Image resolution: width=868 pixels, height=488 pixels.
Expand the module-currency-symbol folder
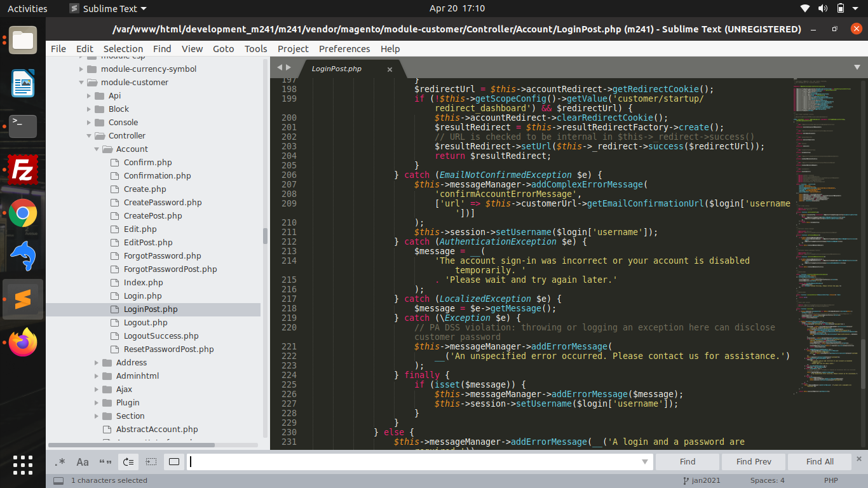[81, 69]
